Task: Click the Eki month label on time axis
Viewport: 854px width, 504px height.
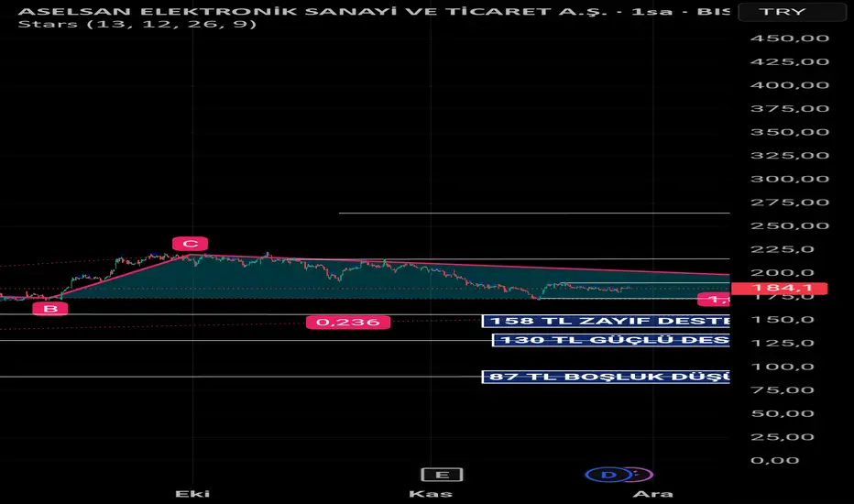Action: pyautogui.click(x=192, y=494)
